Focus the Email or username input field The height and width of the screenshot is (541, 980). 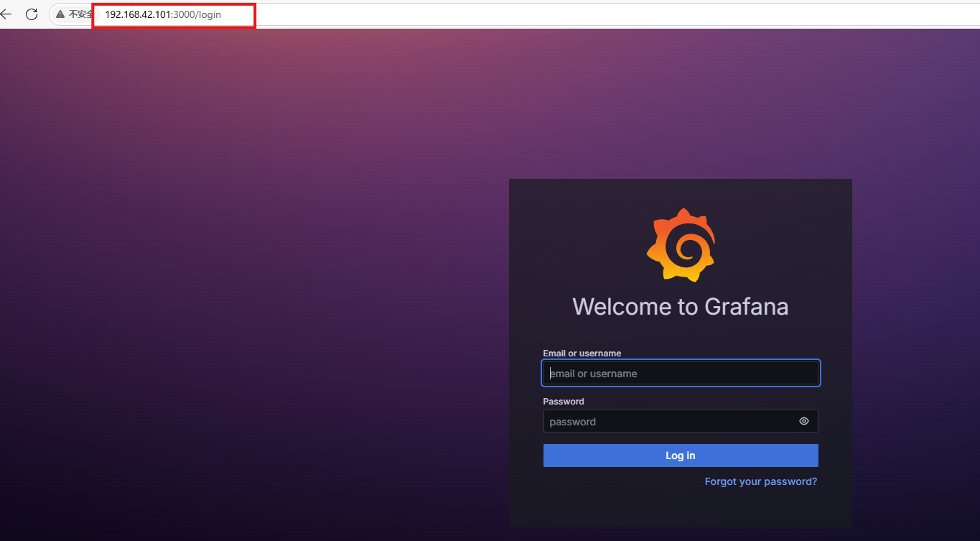(681, 373)
